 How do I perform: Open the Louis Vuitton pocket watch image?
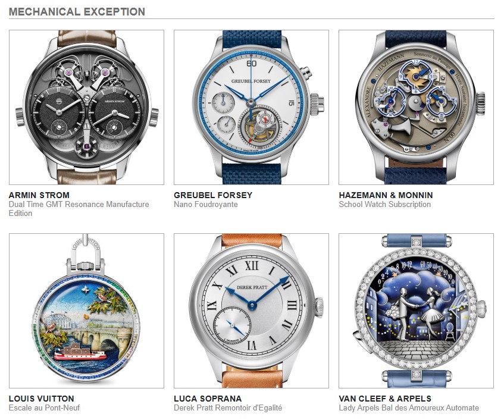coord(86,311)
